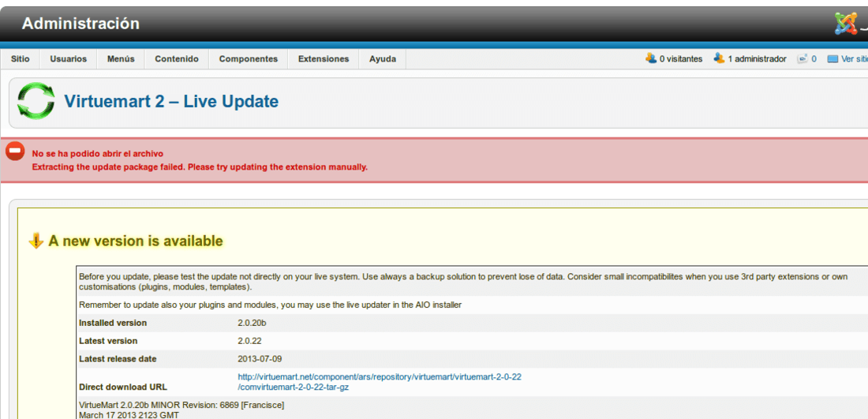Click the 'Extracting the update package failed' message
The width and height of the screenshot is (868, 419).
(x=200, y=166)
